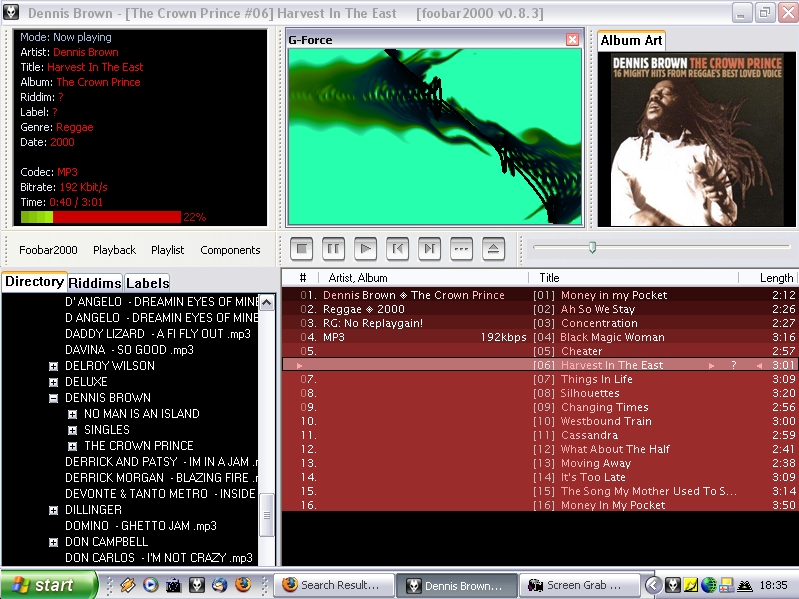Select playing track Harvest In The East
Screen dimensions: 799x599
point(539,365)
